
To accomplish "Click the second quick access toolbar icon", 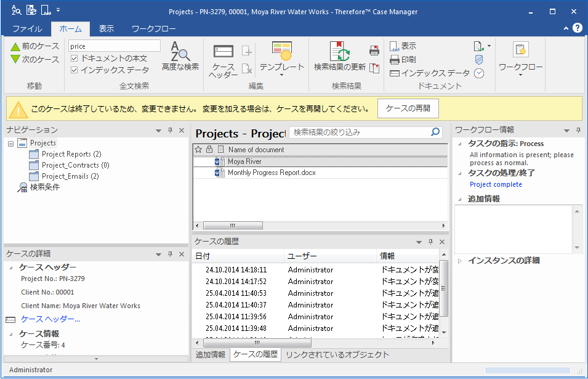I will click(31, 10).
